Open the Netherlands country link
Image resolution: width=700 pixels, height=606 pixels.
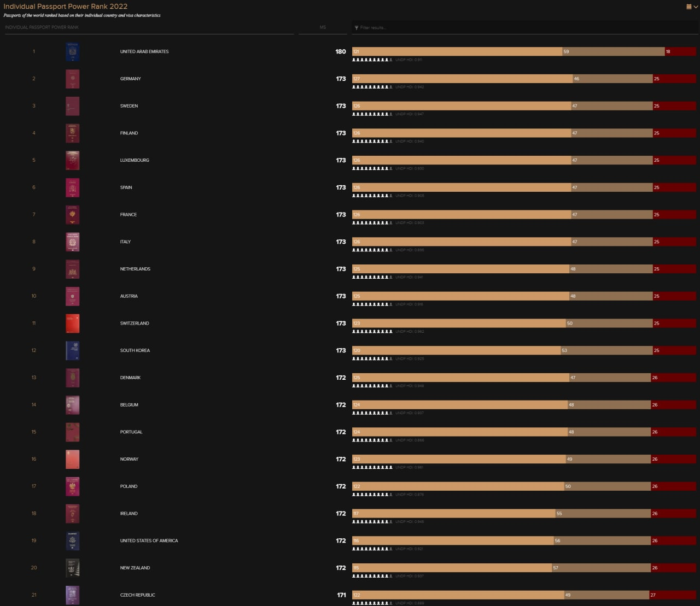[135, 269]
